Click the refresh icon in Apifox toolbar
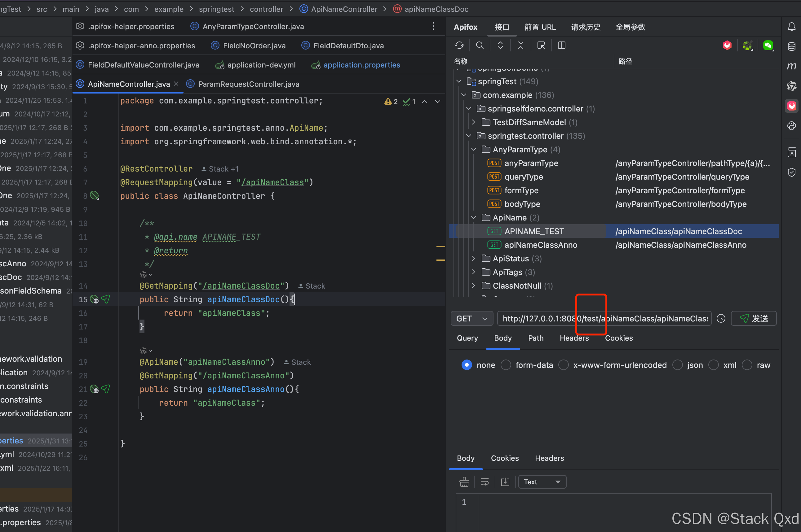The height and width of the screenshot is (532, 801). tap(459, 45)
